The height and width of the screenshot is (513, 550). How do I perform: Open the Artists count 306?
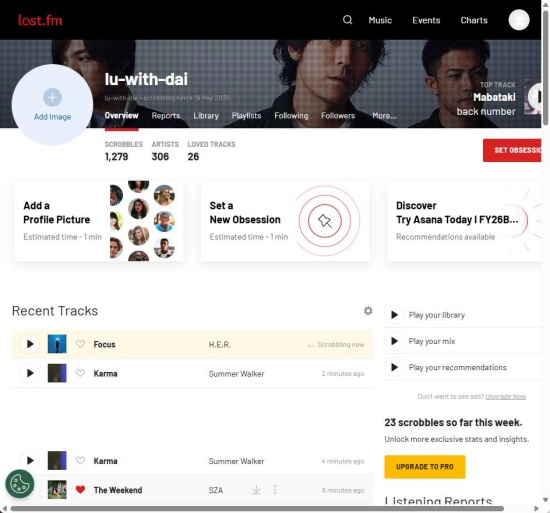(x=160, y=156)
